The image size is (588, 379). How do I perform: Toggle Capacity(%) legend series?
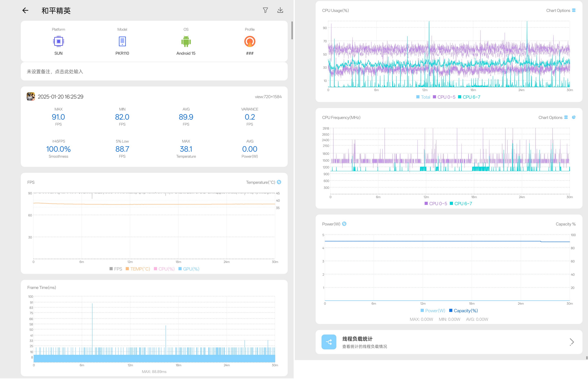[463, 311]
